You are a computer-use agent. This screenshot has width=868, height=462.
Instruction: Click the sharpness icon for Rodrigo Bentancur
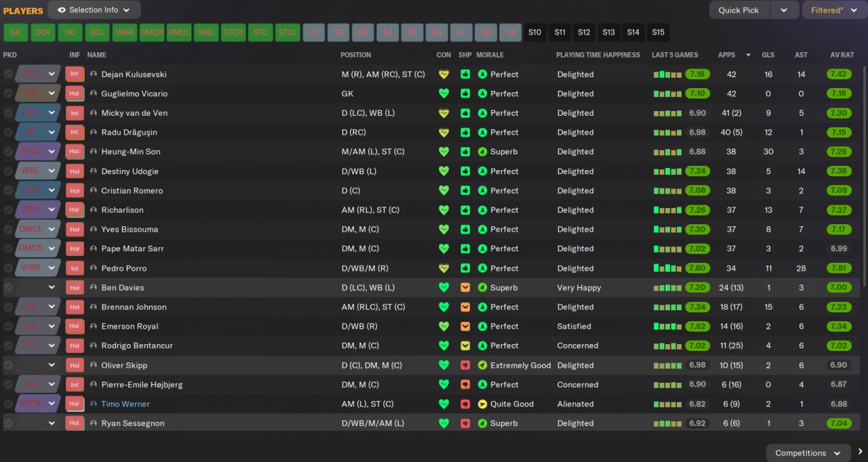point(465,346)
